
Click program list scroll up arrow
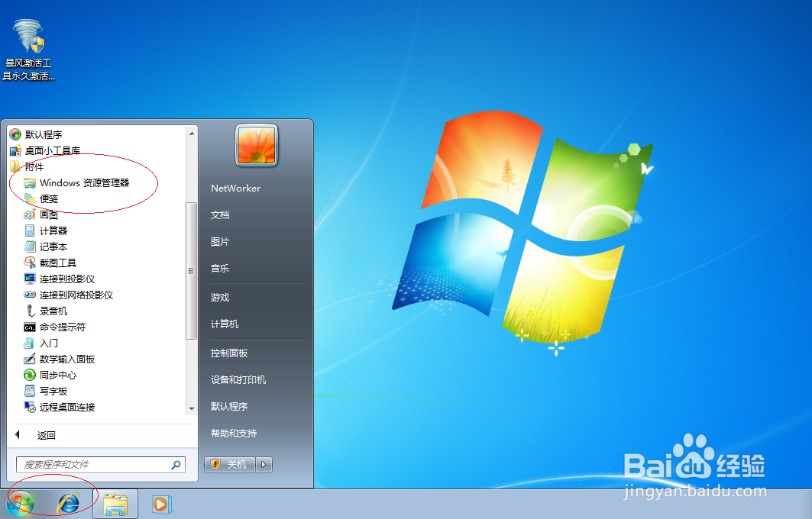pyautogui.click(x=192, y=134)
